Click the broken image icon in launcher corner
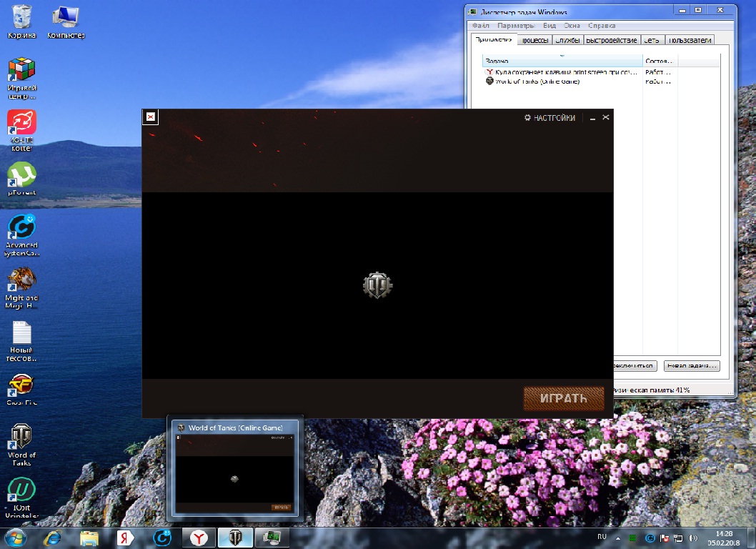This screenshot has width=756, height=549. tap(151, 117)
